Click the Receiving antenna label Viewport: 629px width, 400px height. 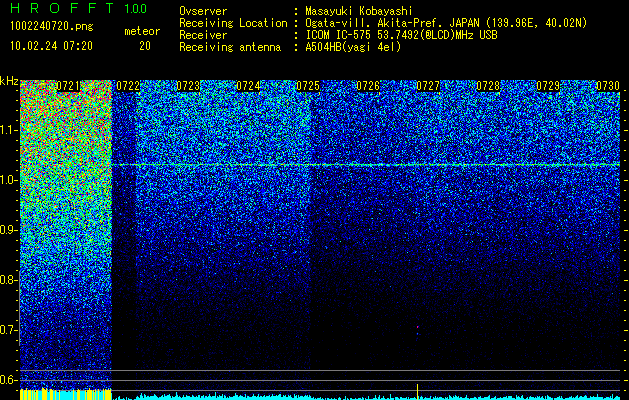point(230,47)
